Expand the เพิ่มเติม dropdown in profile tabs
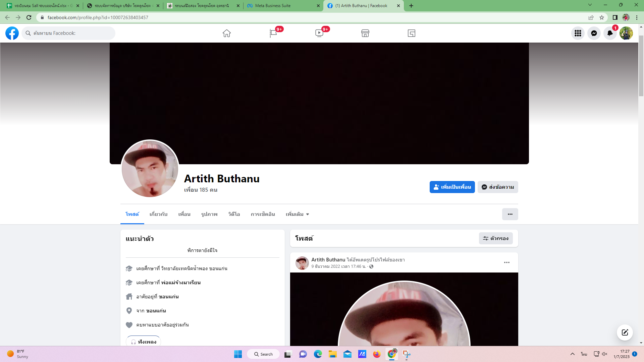 [x=297, y=214]
